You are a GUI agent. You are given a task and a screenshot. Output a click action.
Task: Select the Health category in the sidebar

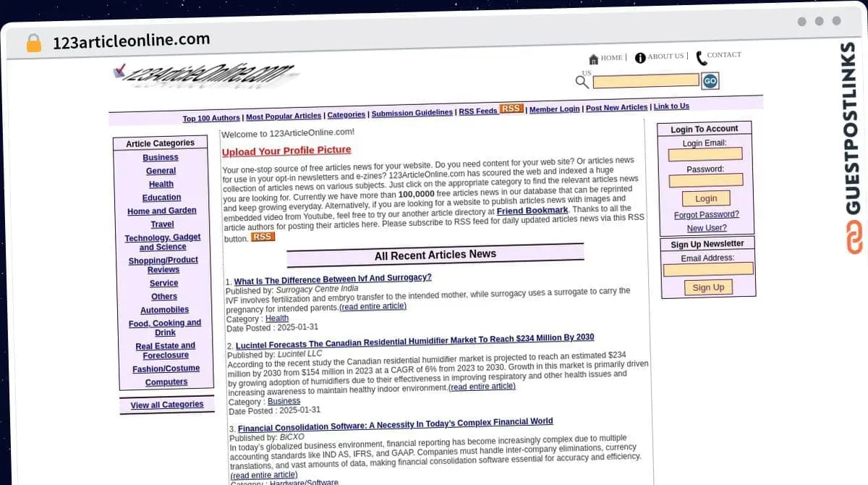point(161,185)
